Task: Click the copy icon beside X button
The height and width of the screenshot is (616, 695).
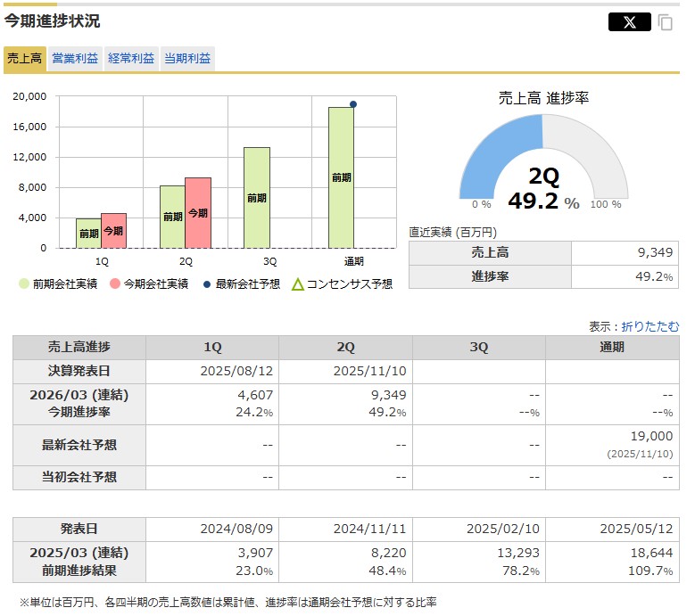Action: point(666,22)
